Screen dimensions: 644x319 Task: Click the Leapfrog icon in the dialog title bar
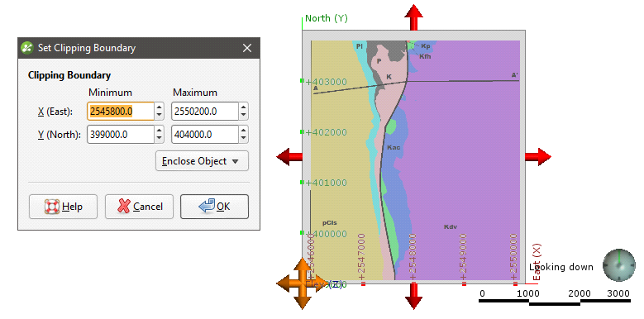26,48
